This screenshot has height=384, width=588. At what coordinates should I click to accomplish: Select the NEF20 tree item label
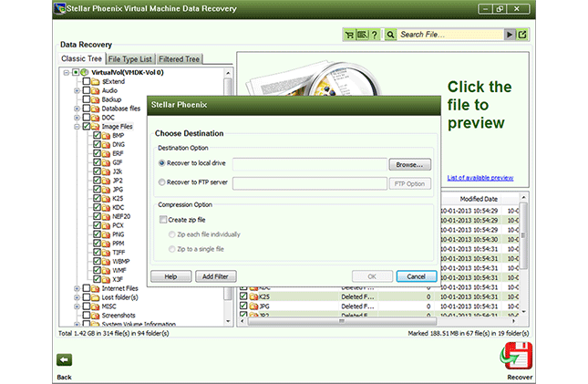(x=121, y=216)
